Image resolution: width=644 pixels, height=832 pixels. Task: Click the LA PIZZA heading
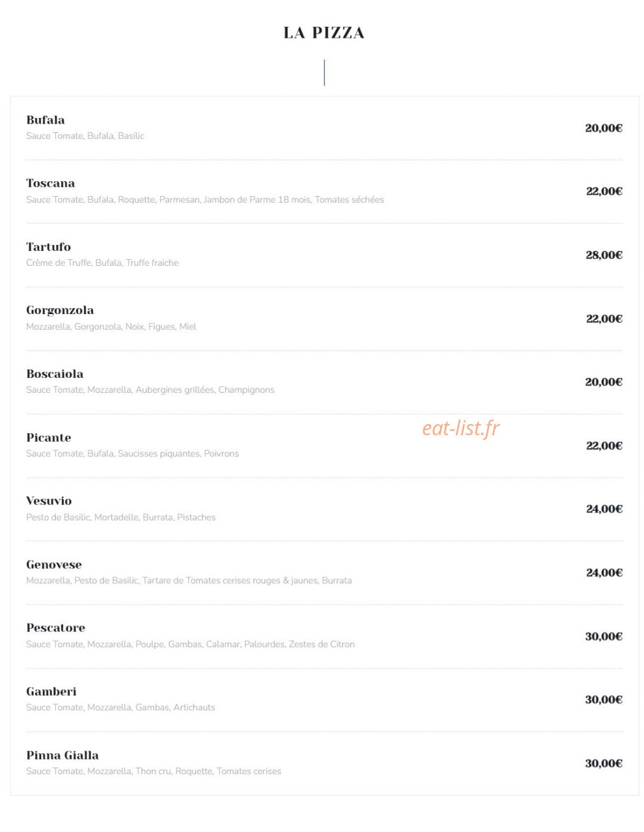tap(324, 33)
